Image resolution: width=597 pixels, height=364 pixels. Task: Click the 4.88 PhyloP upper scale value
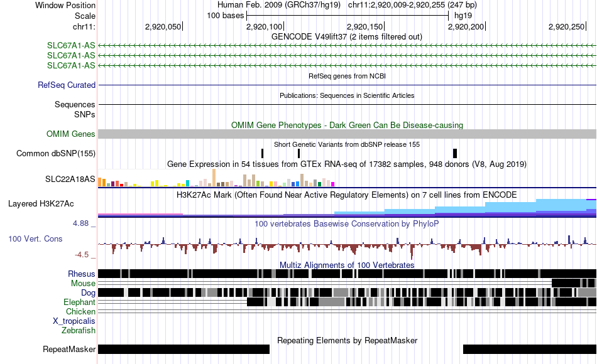pos(80,223)
